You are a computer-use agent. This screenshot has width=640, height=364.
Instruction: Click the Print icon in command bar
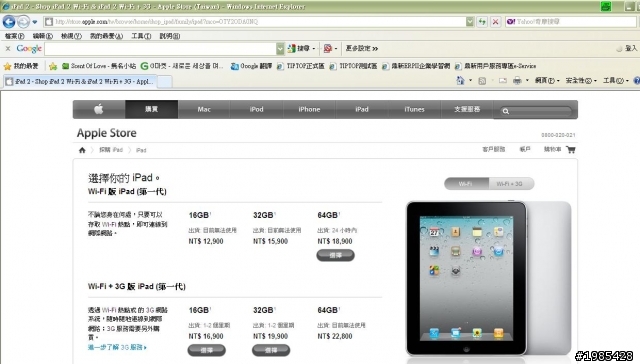pos(517,81)
